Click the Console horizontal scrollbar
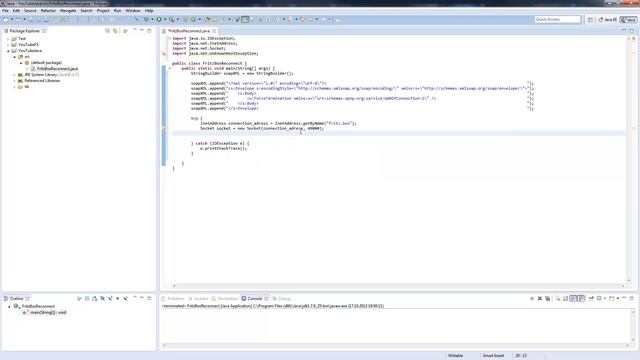The width and height of the screenshot is (640, 360). tap(396, 345)
